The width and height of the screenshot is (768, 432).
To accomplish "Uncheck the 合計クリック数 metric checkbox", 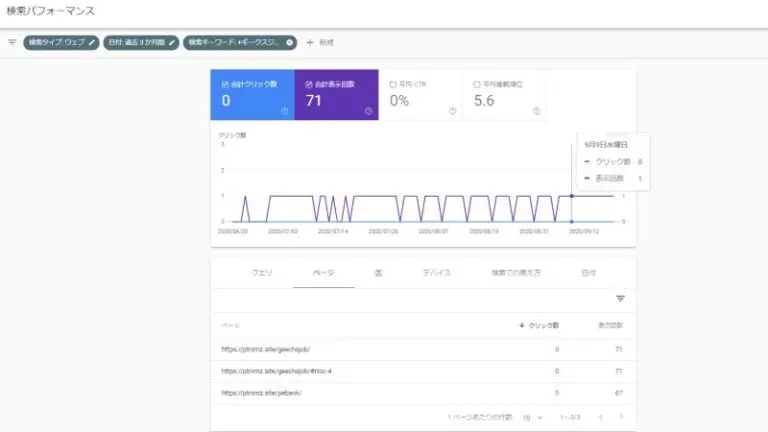I will pyautogui.click(x=225, y=84).
